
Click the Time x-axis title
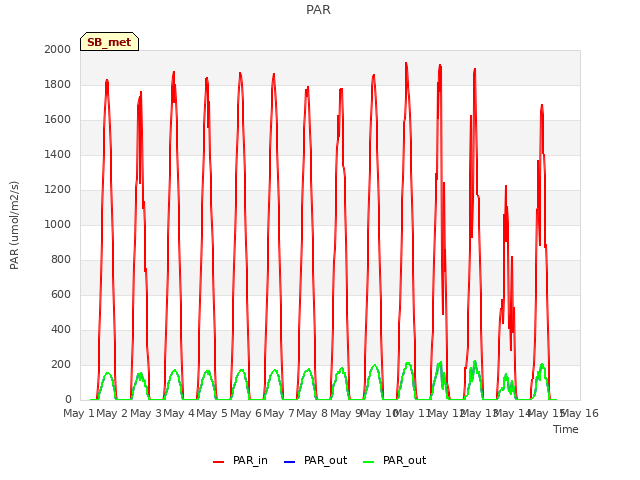(x=566, y=429)
